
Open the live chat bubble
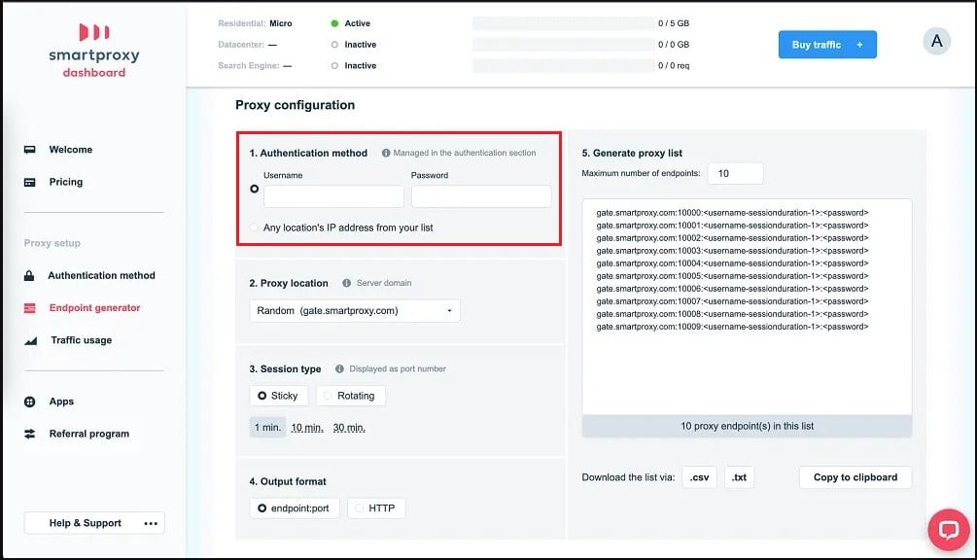tap(949, 530)
